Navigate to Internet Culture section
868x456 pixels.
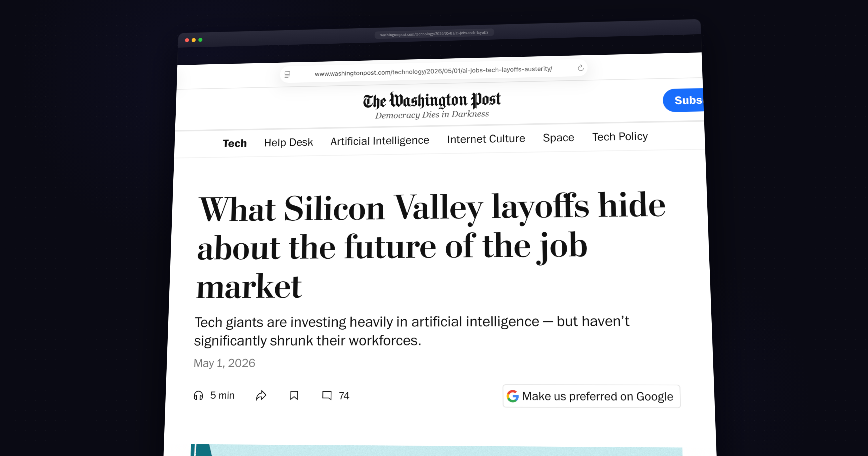pyautogui.click(x=486, y=139)
